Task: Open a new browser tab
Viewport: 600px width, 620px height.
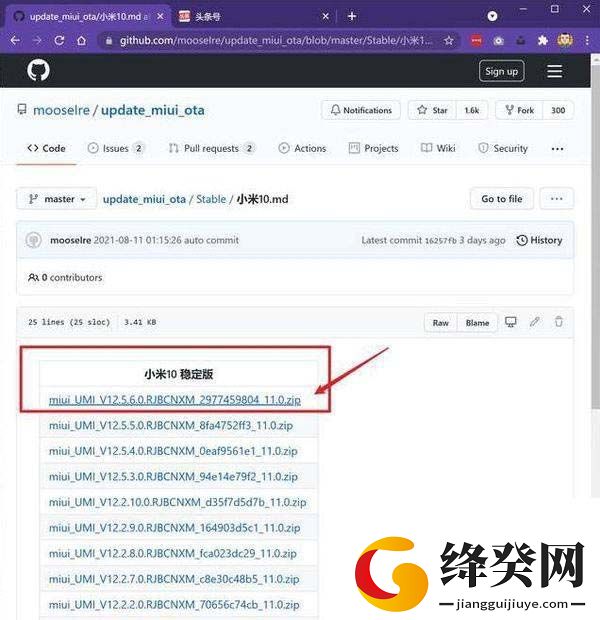Action: pos(352,16)
